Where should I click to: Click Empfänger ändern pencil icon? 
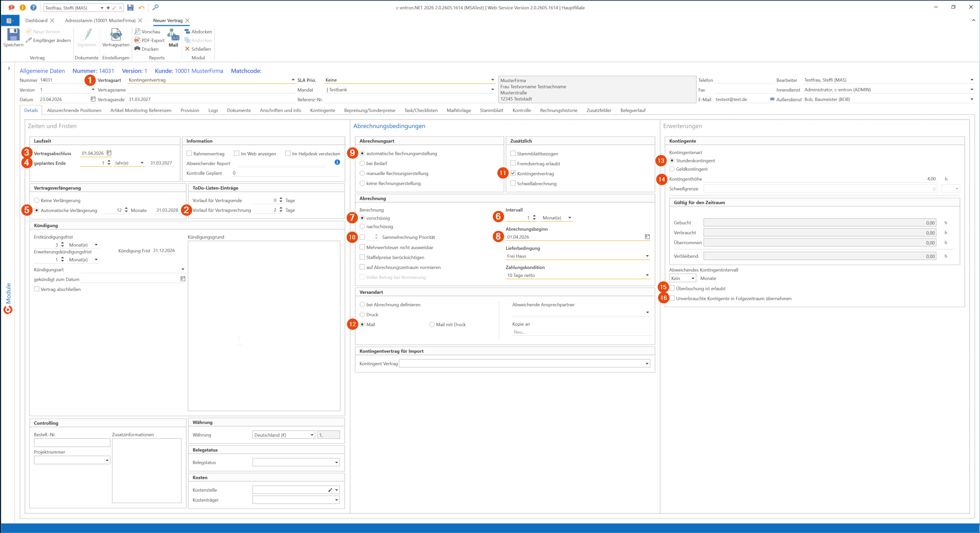click(x=29, y=40)
